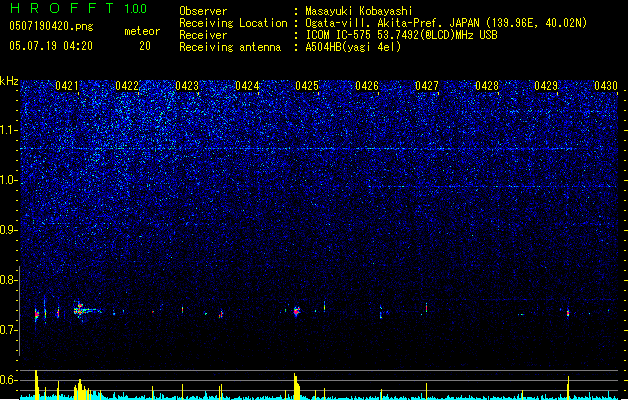Click the 0424 time marker
629x400 pixels.
coord(247,86)
